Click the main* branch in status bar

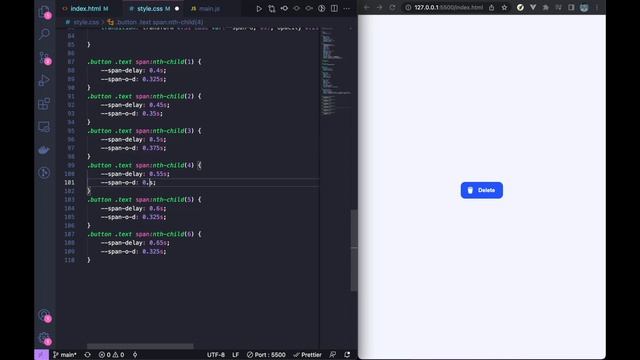pyautogui.click(x=65, y=355)
